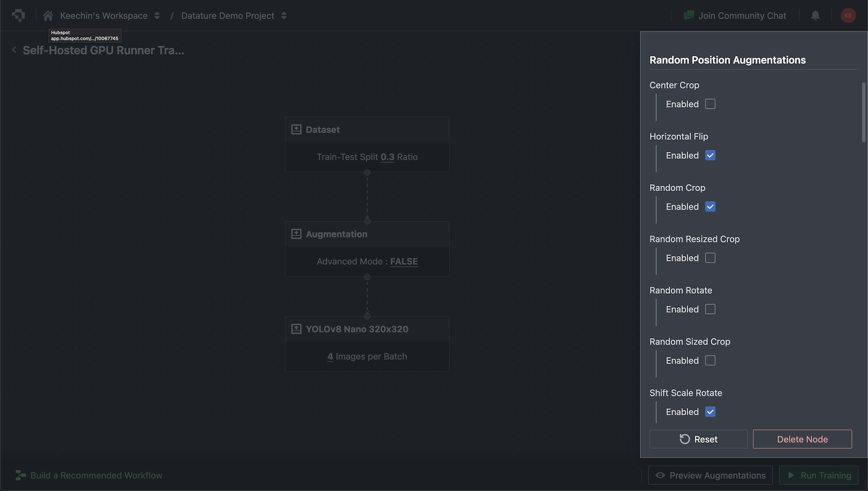
Task: Click the Dataset node icon
Action: coord(296,129)
